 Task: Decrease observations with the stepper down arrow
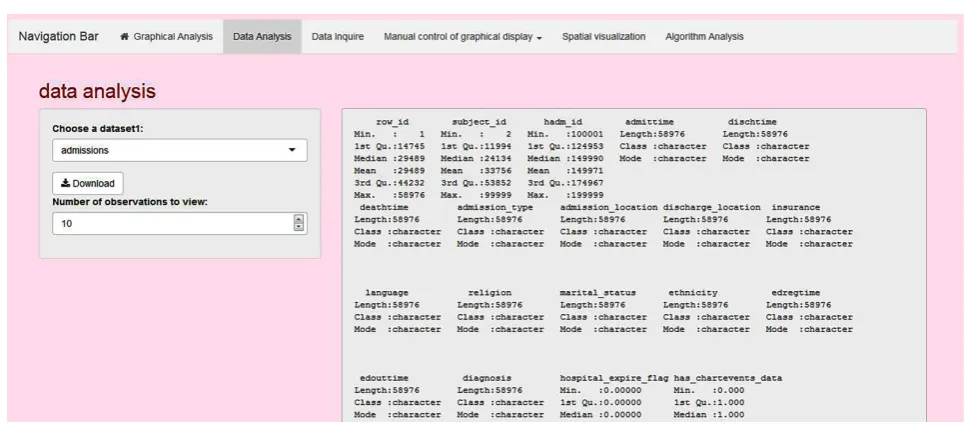point(299,228)
